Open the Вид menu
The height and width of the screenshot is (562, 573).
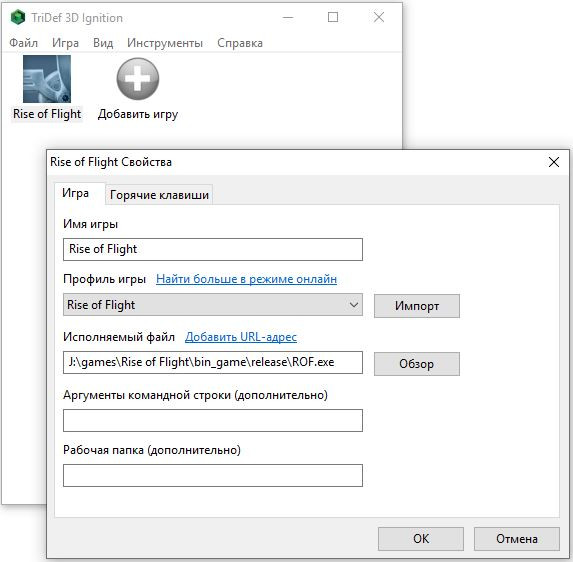[x=103, y=43]
